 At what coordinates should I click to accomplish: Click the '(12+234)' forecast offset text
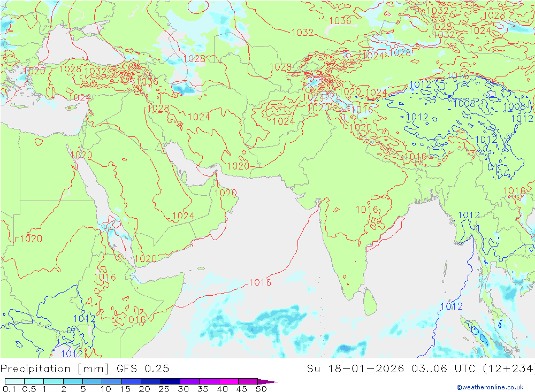point(509,369)
